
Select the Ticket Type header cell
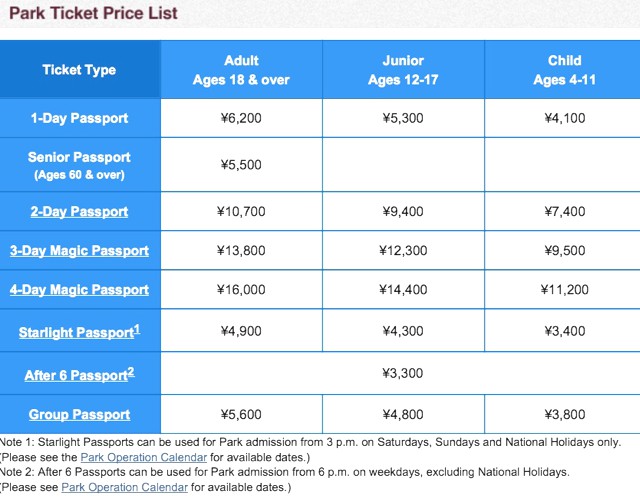[x=80, y=69]
